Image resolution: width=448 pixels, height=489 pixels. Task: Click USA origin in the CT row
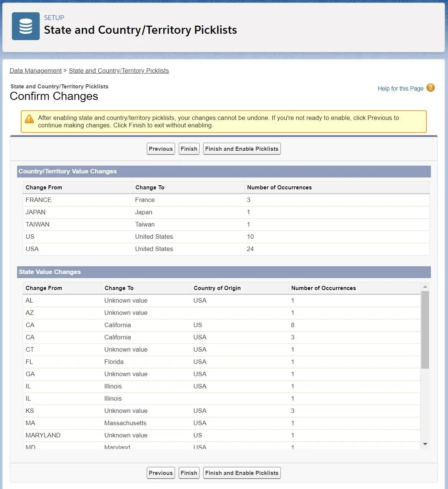[200, 349]
